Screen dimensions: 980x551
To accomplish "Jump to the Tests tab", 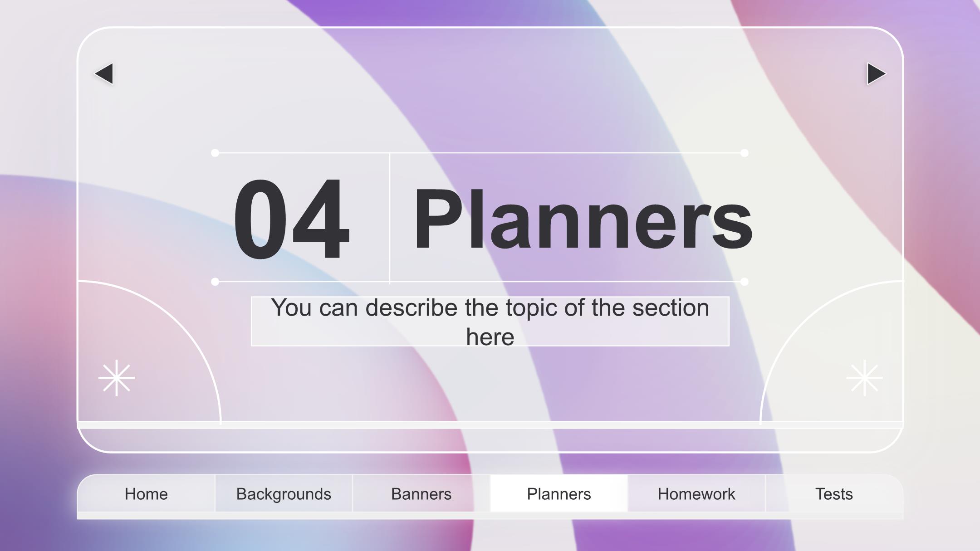I will [x=834, y=493].
